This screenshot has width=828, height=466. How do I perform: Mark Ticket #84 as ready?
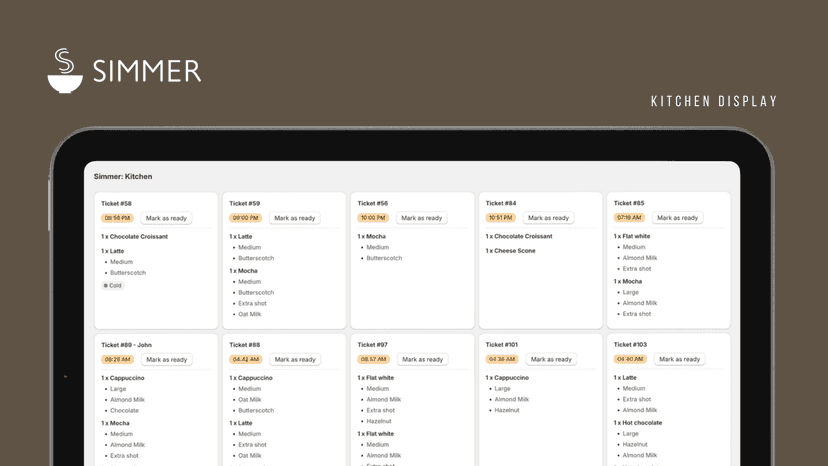pos(549,218)
